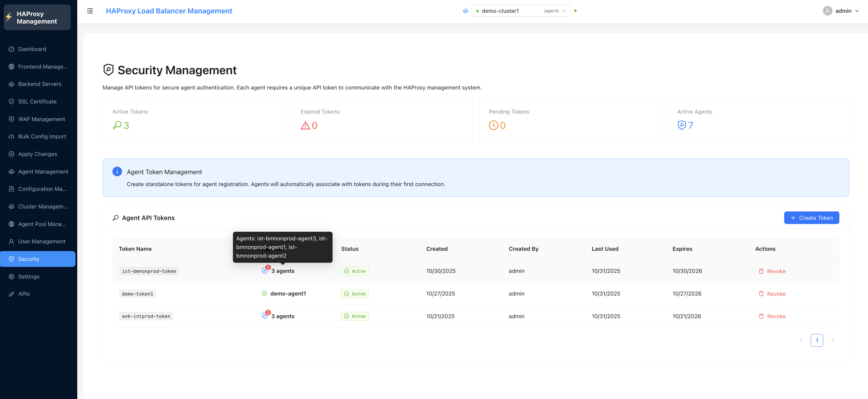Go to pagination page 1
Screen dimensions: 868x399
click(x=817, y=340)
